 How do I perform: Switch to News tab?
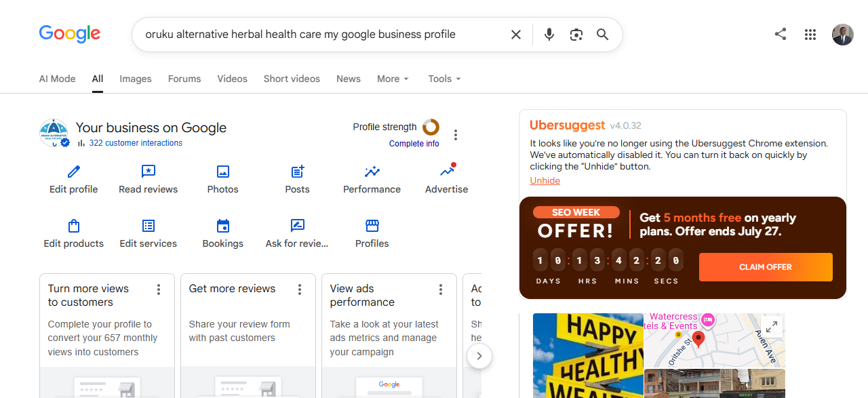[349, 79]
